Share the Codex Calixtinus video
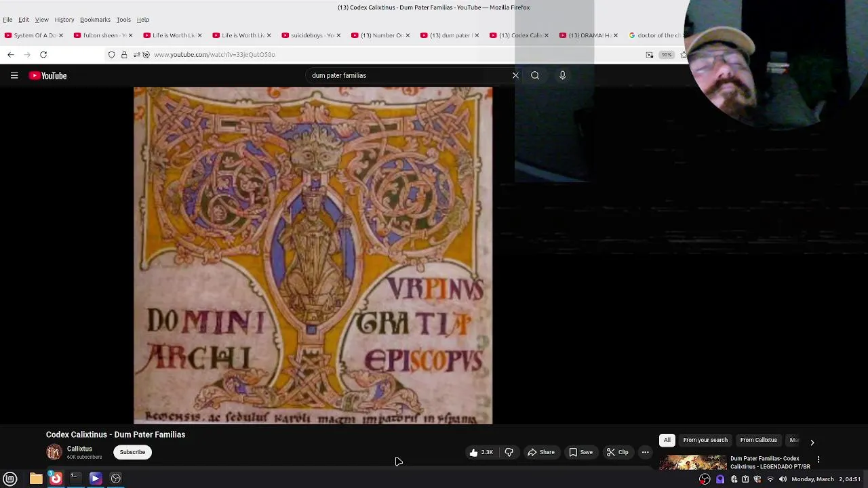This screenshot has height=488, width=868. point(541,452)
